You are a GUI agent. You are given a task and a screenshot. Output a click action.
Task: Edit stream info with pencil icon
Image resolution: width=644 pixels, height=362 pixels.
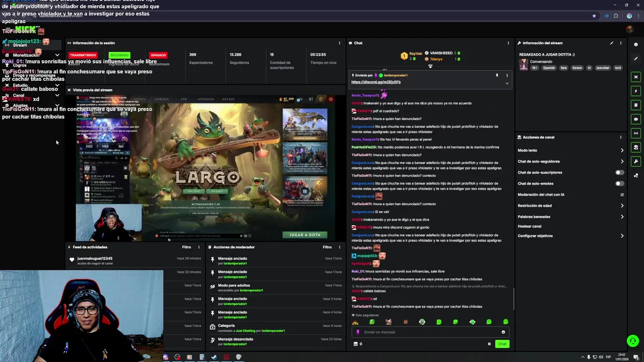click(x=612, y=43)
